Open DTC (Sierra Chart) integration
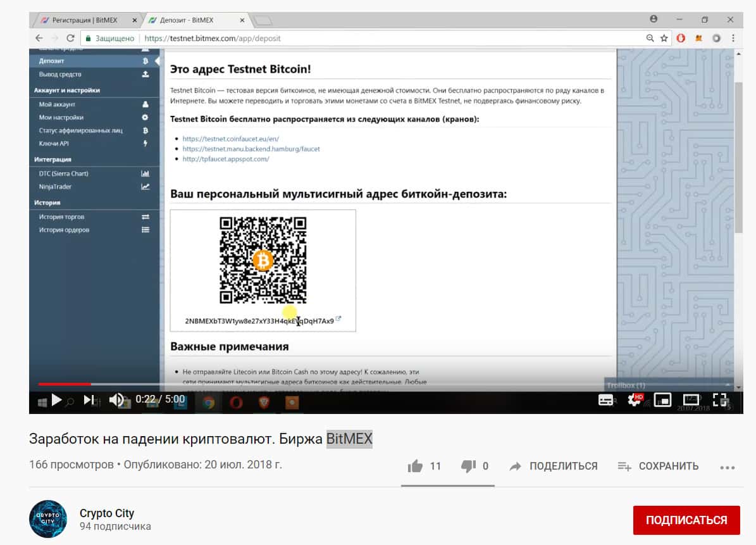The width and height of the screenshot is (756, 545). pos(94,173)
